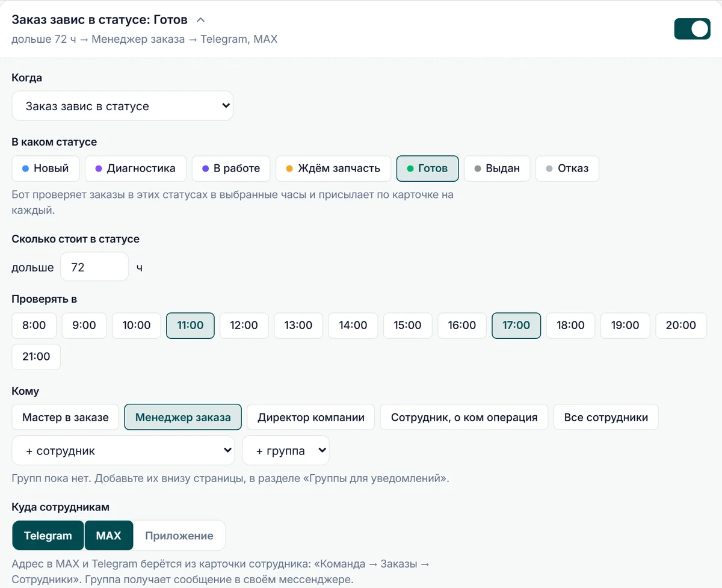Choose "Директор компании" as recipient

[x=311, y=417]
